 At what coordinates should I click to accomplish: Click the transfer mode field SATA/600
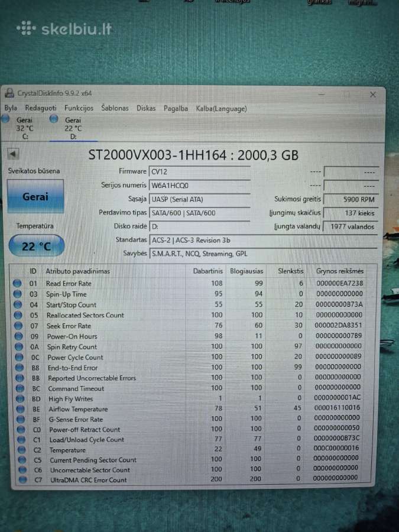tap(200, 213)
